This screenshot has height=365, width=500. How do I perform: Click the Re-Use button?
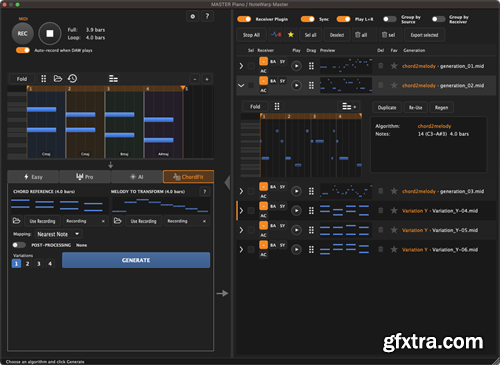pos(416,107)
